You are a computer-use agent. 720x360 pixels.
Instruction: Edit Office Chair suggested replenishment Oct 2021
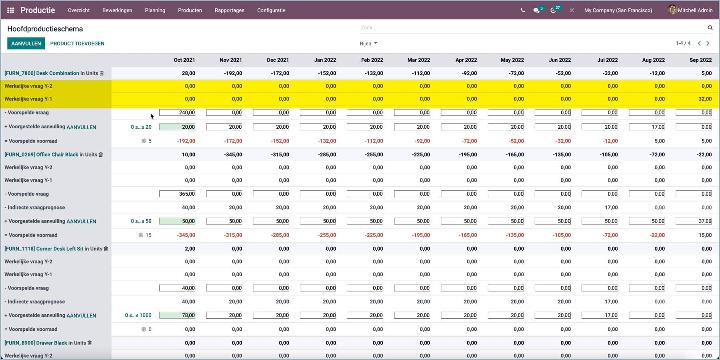[x=177, y=221]
